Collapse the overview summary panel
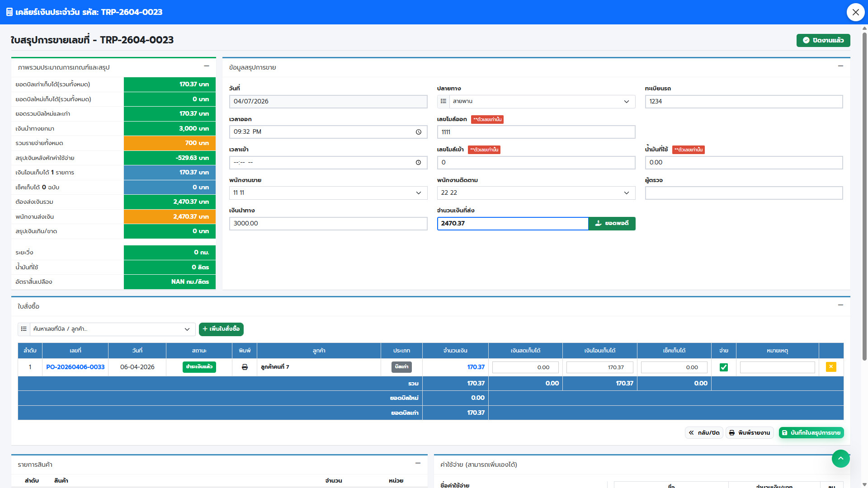Viewport: 868px width, 488px height. pos(207,66)
